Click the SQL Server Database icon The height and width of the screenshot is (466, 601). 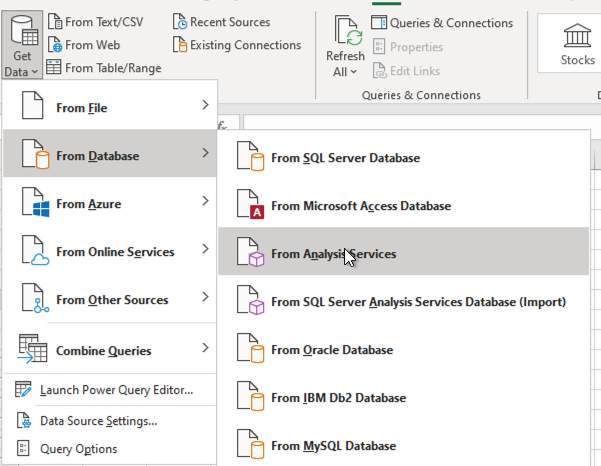[250, 156]
